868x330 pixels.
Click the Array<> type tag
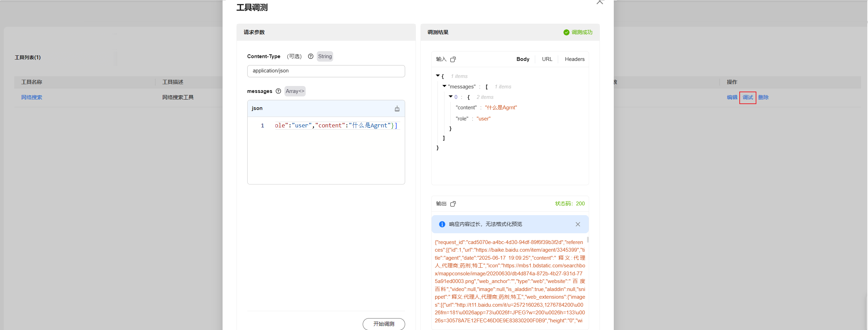(295, 91)
